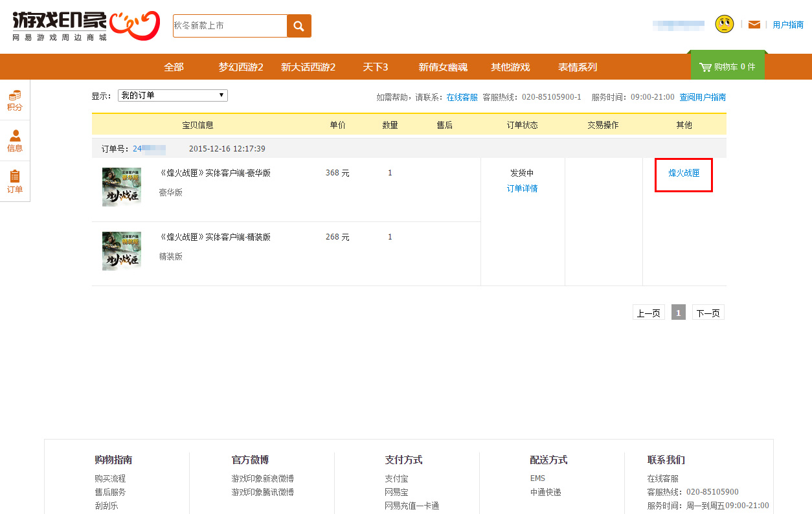Open the 积分 points sidebar icon
This screenshot has width=812, height=514.
(x=15, y=100)
